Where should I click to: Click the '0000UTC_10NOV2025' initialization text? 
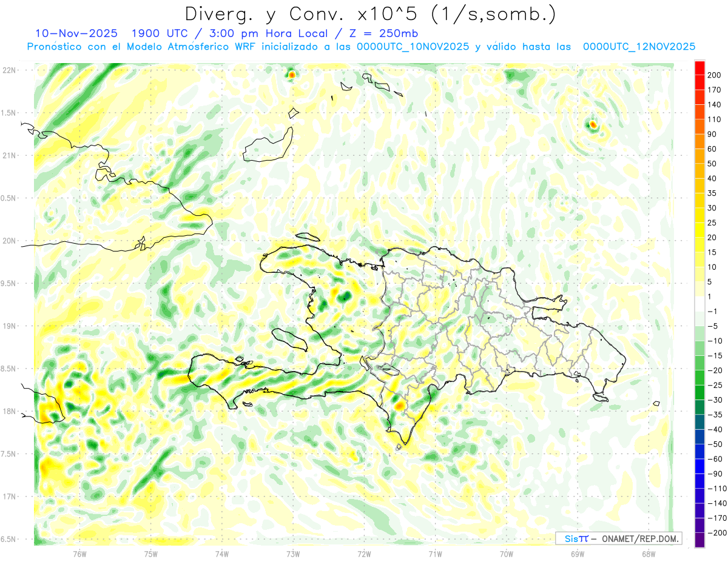[413, 46]
